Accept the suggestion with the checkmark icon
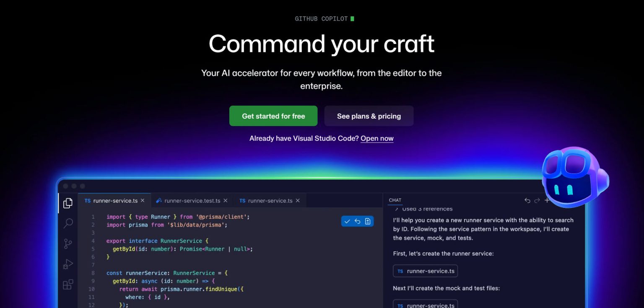This screenshot has height=308, width=644. pos(347,221)
